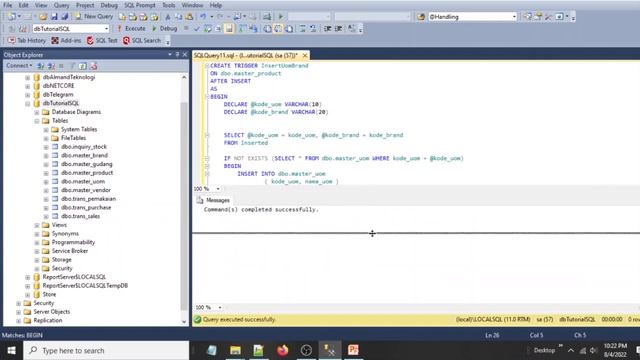Expand the dbo.master_product table node
The width and height of the screenshot is (640, 360).
(46, 173)
